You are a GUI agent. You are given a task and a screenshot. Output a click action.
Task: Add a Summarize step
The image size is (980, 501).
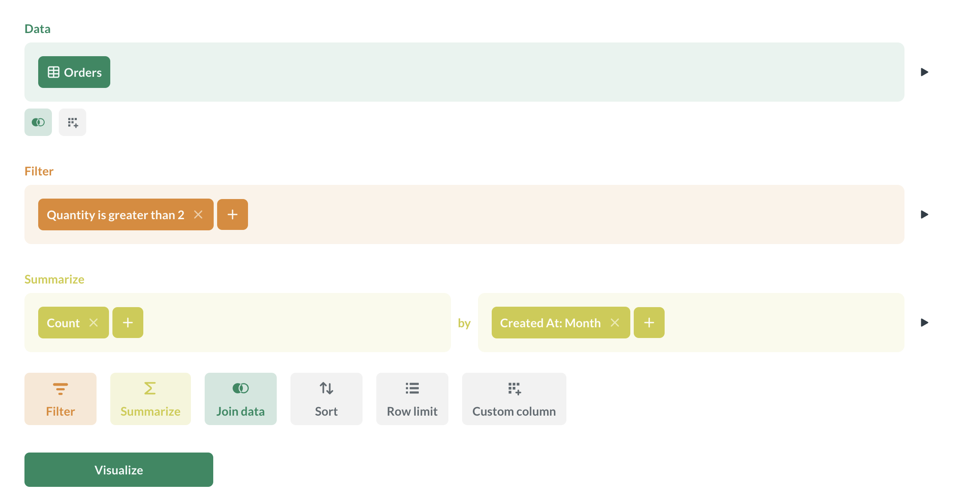(150, 399)
